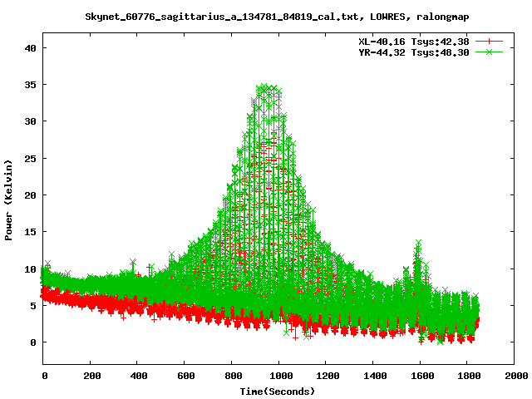Click the 'Power (Kelvin)' y-axis label

[x=8, y=200]
